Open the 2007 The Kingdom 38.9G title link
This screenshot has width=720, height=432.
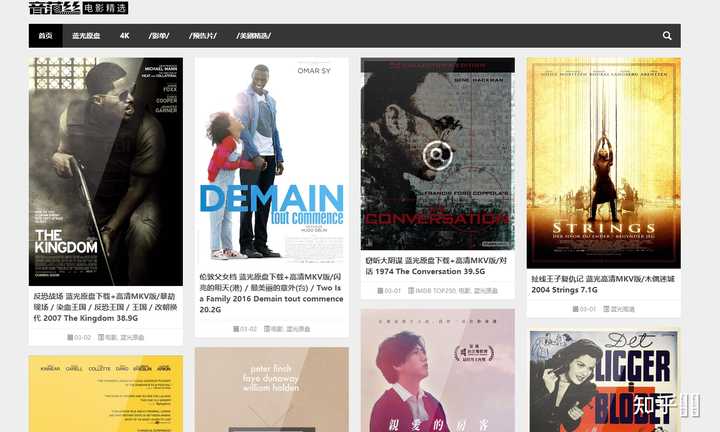105,307
